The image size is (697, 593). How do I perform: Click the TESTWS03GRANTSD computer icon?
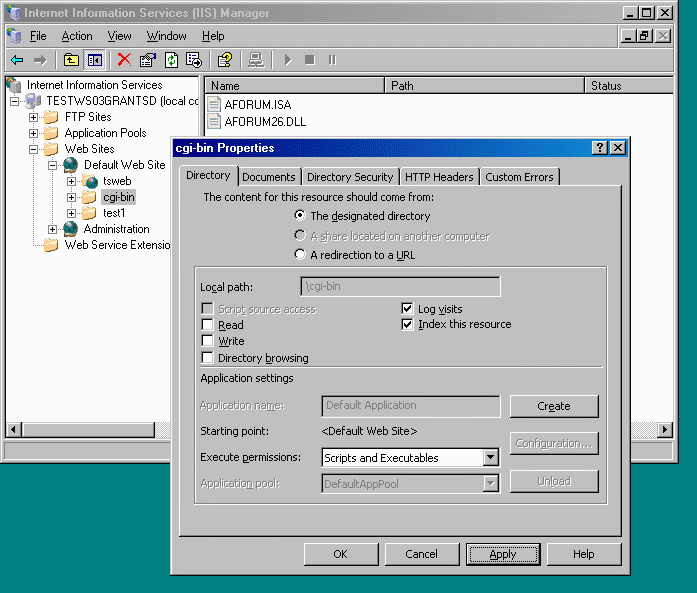pos(33,101)
